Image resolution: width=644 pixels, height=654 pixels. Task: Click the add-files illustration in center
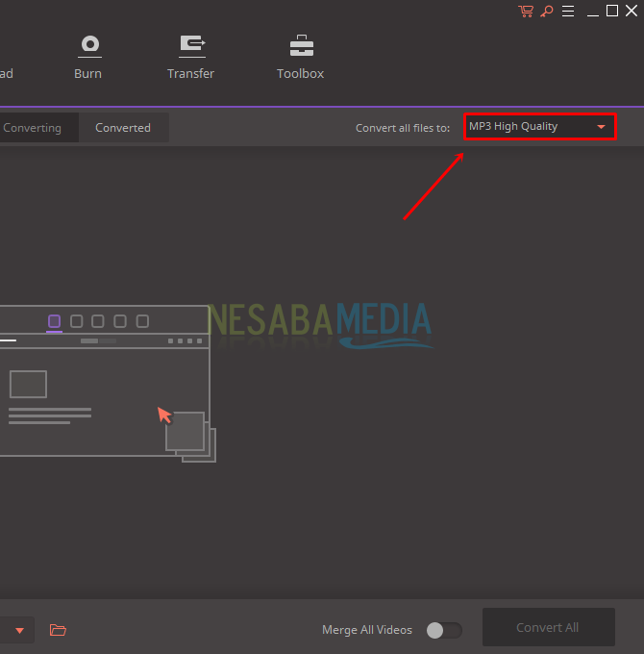pos(106,385)
